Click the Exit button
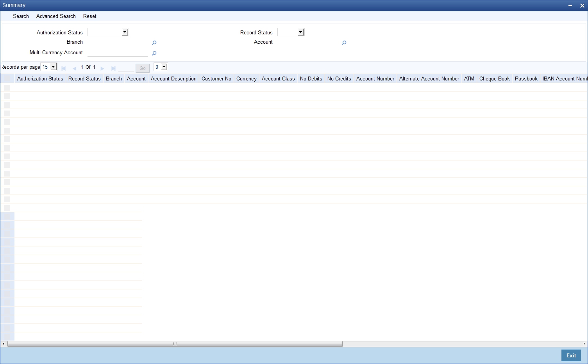588x364 pixels. pos(571,355)
